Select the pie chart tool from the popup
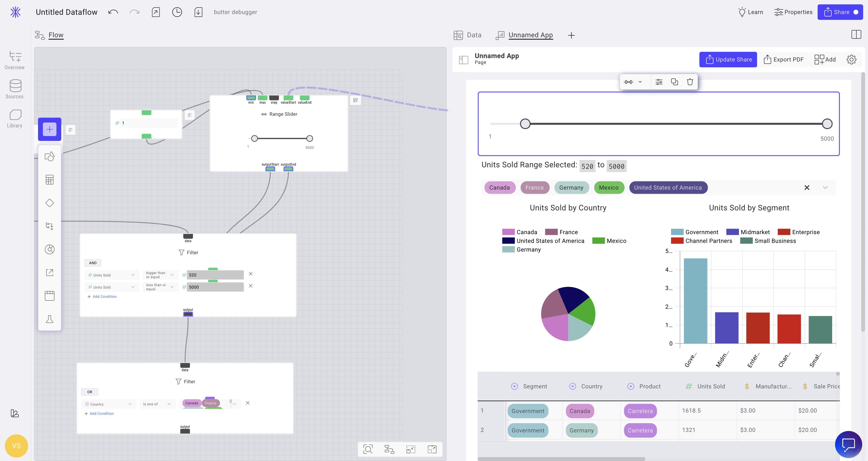This screenshot has height=461, width=868. [x=50, y=249]
